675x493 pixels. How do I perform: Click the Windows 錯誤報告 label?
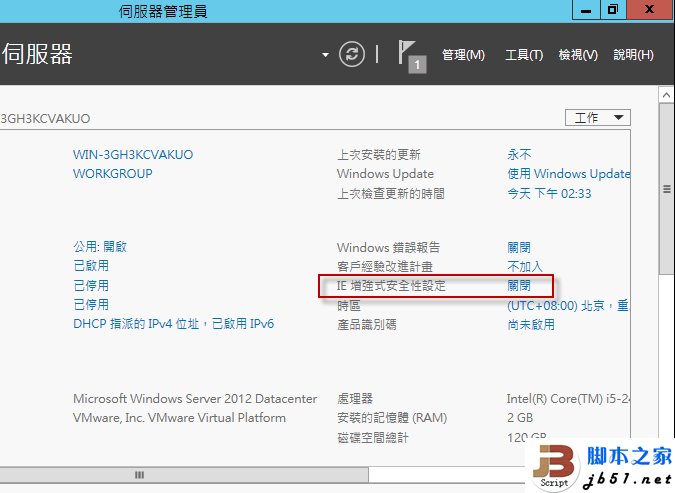(388, 248)
